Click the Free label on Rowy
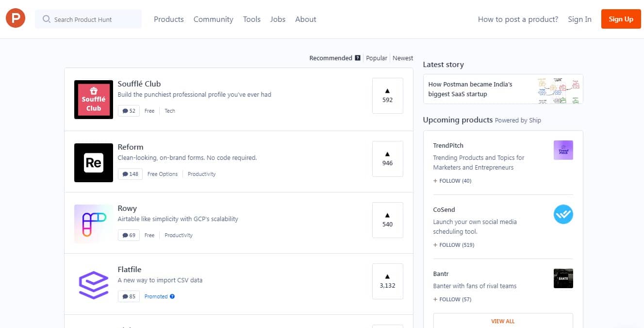The height and width of the screenshot is (328, 644). coord(149,235)
